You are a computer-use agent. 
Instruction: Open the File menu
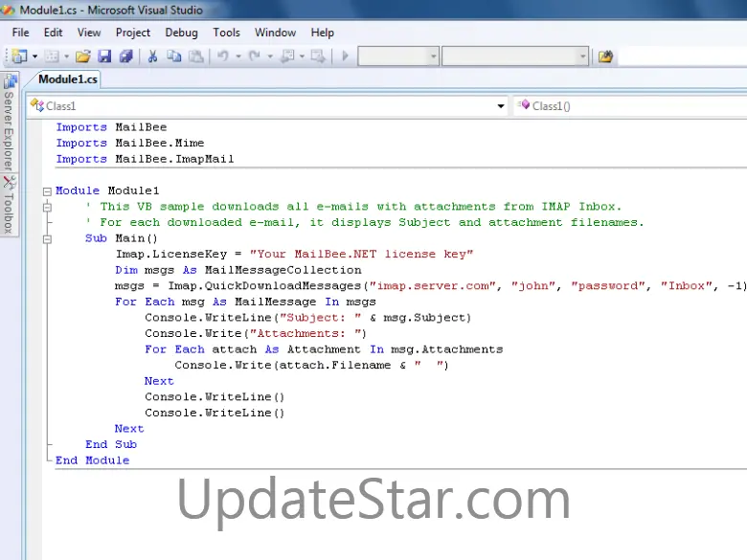click(20, 33)
